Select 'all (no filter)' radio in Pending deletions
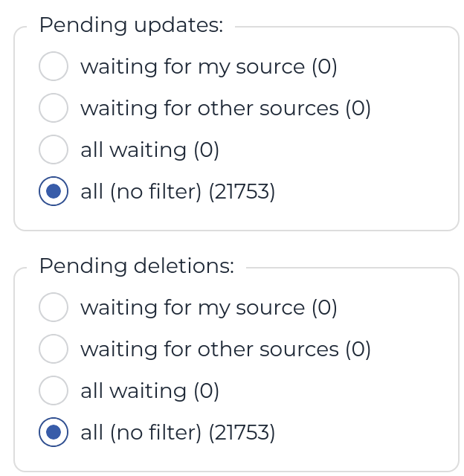 click(x=54, y=432)
